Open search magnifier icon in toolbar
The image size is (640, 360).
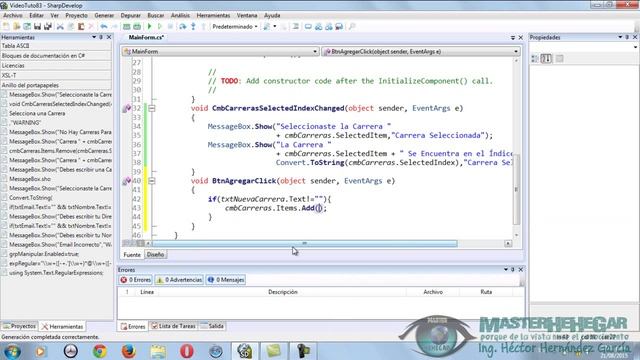pyautogui.click(x=352, y=27)
